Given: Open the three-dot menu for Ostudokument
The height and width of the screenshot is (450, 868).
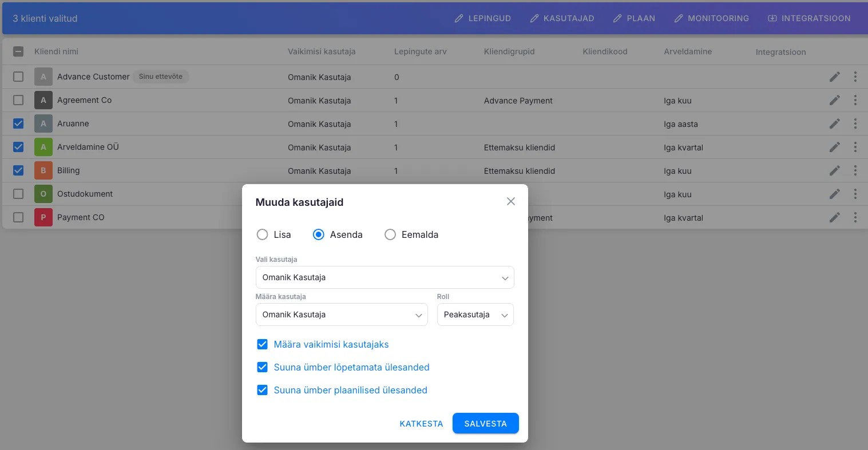Looking at the screenshot, I should tap(855, 194).
